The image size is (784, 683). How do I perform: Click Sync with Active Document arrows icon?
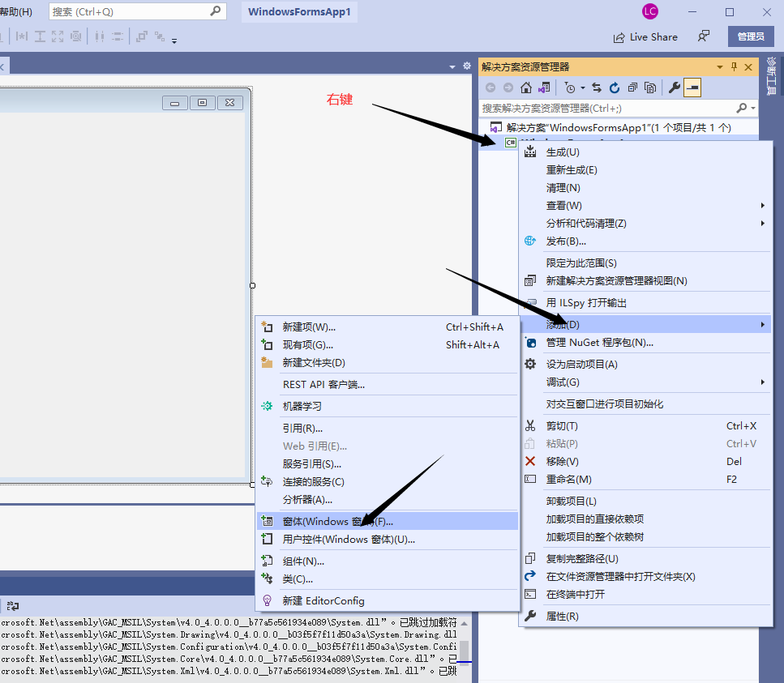click(597, 88)
